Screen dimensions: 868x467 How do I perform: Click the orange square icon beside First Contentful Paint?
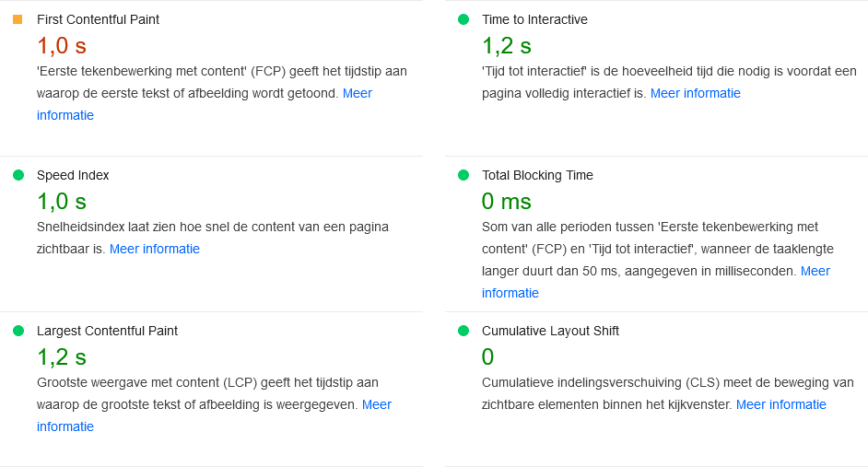point(18,19)
